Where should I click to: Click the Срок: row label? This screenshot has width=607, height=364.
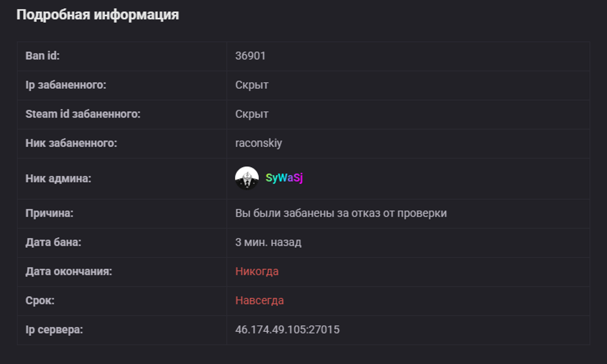pos(40,300)
